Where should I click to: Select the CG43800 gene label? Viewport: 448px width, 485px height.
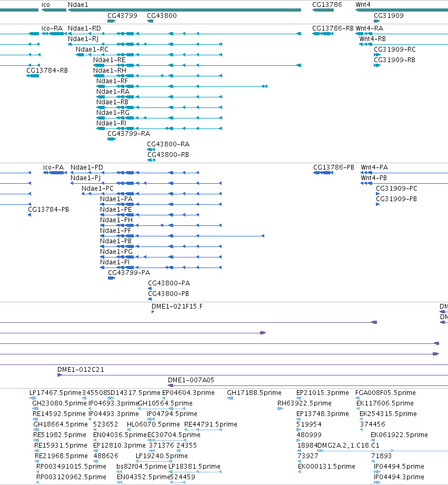pyautogui.click(x=162, y=15)
